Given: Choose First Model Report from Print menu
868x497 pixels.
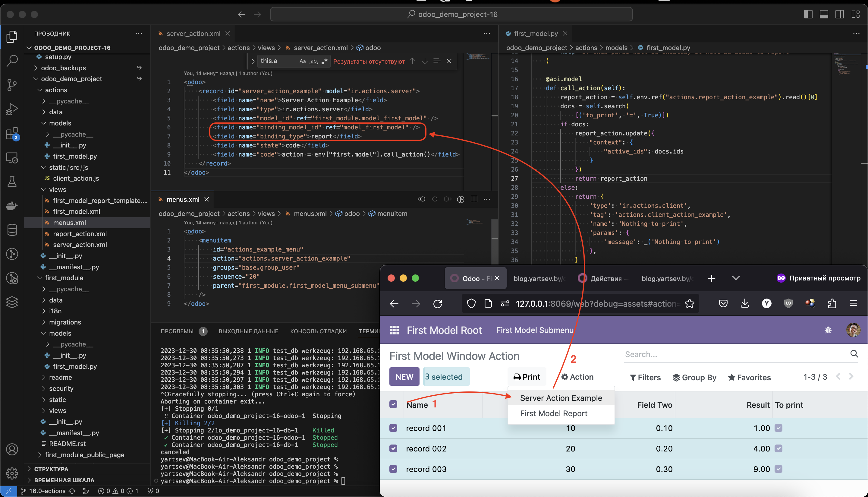Looking at the screenshot, I should pos(554,413).
